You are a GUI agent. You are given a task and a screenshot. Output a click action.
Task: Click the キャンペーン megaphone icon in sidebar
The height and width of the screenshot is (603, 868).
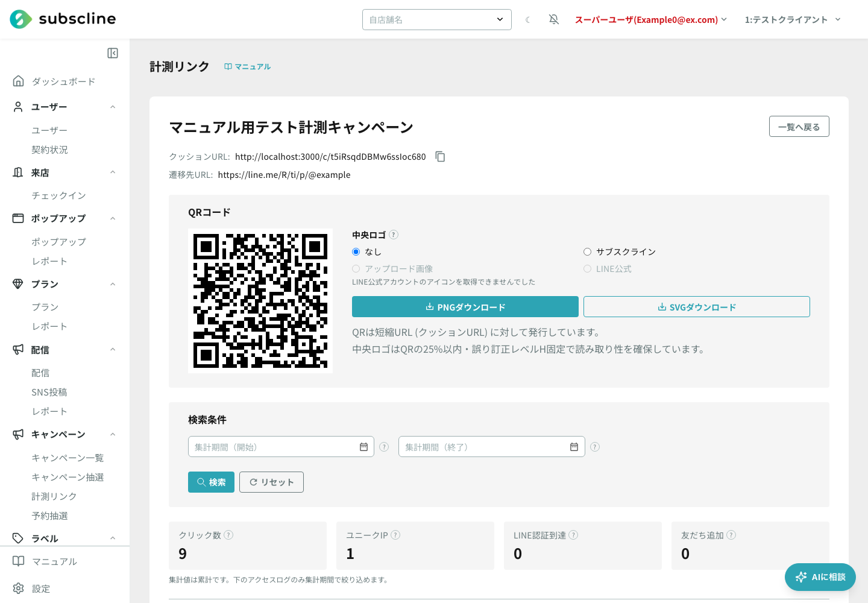pyautogui.click(x=18, y=434)
